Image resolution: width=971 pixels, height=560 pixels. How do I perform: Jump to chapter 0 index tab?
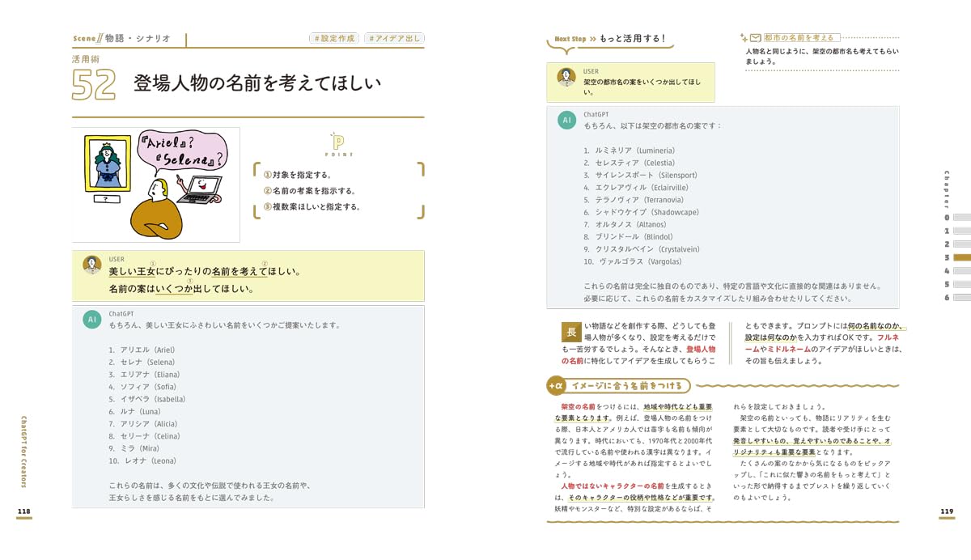[x=962, y=218]
